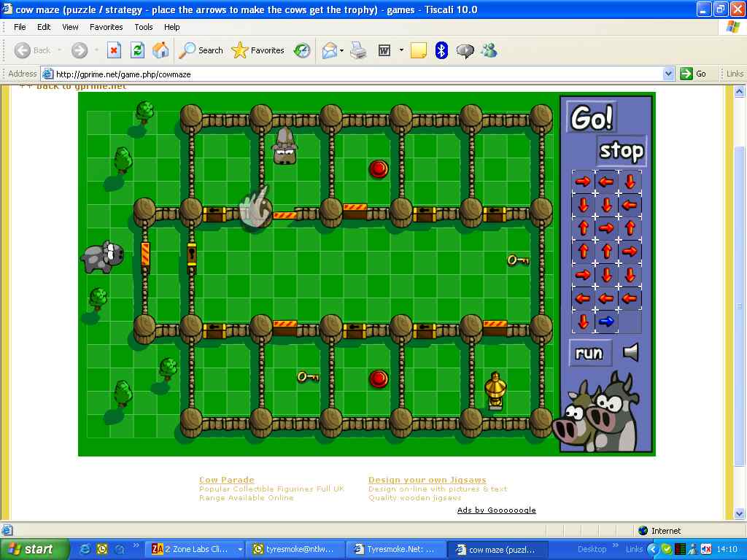Viewport: 747px width, 560px height.
Task: Click the address bar URL field
Action: click(357, 74)
